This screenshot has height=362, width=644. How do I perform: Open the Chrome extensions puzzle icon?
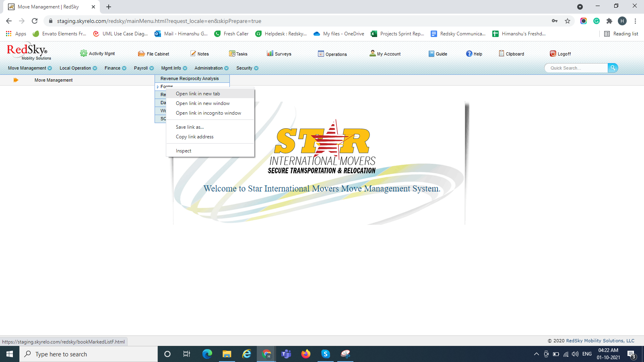point(609,21)
